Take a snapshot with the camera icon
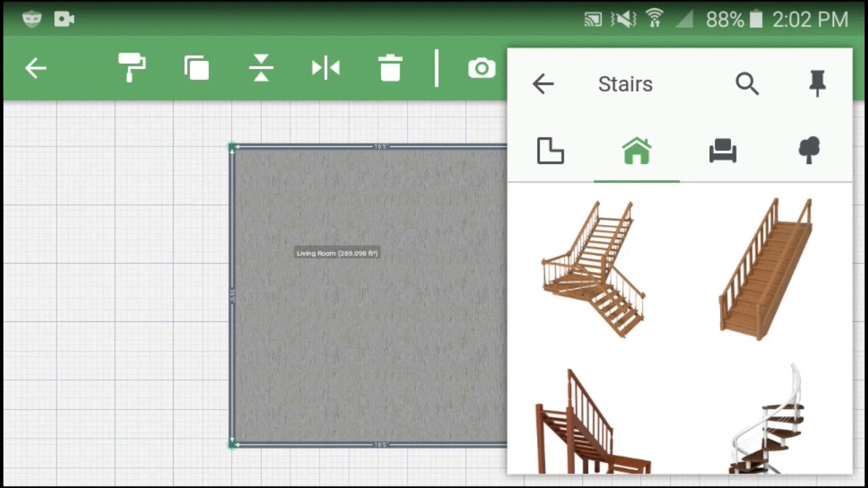The width and height of the screenshot is (868, 488). 481,68
